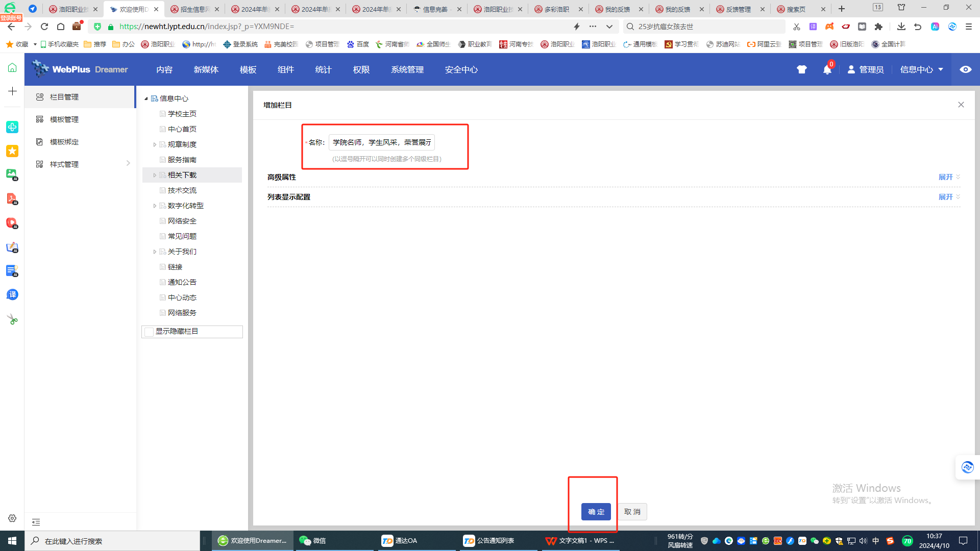Viewport: 980px width, 551px height.
Task: Expand the 规章制度 tree node
Action: (x=155, y=144)
